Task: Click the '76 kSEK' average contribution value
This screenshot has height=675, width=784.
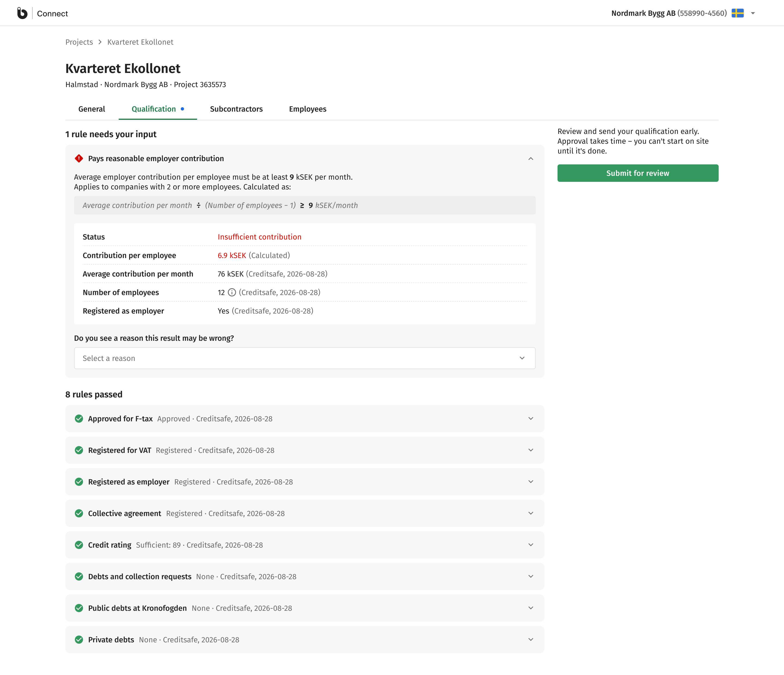Action: 230,274
